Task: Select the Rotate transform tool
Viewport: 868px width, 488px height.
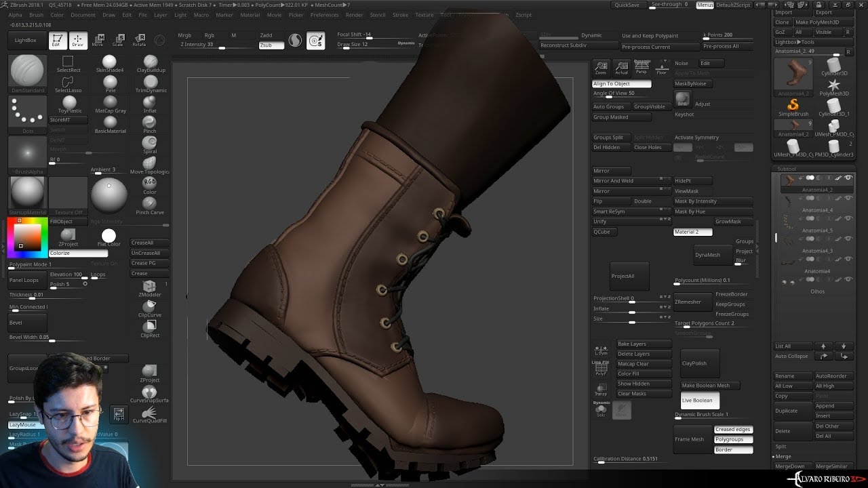Action: point(139,41)
